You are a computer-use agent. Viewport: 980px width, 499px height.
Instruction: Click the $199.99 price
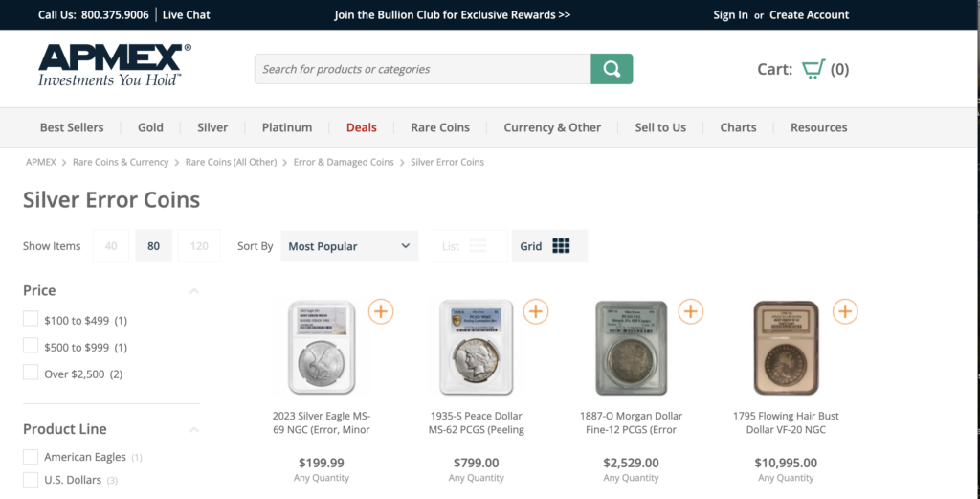coord(322,463)
